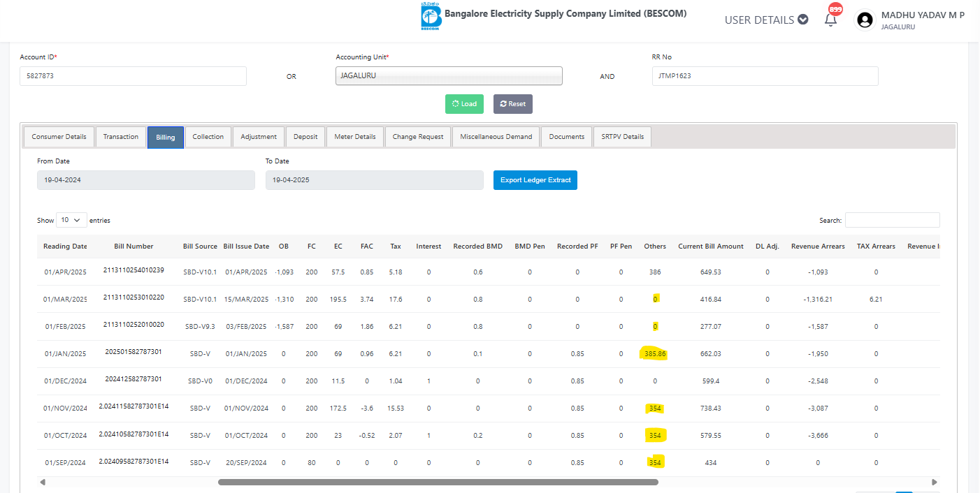Open the notifications bell icon
The image size is (980, 493).
pyautogui.click(x=830, y=20)
